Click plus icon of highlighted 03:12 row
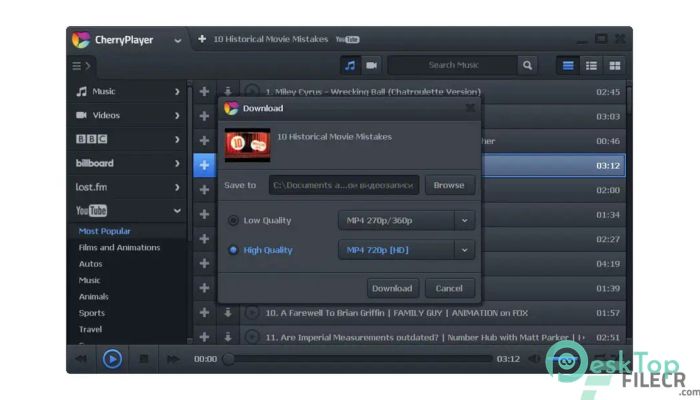Image resolution: width=700 pixels, height=400 pixels. [204, 165]
